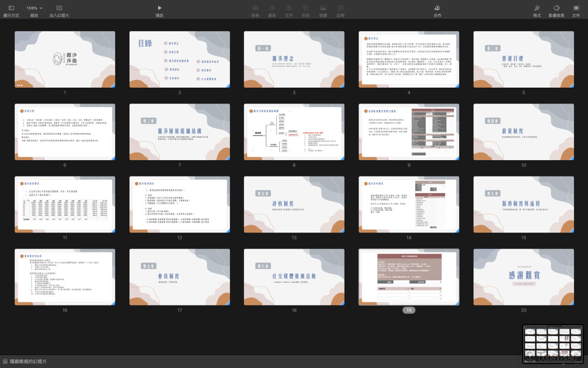Open the 合作 collaborate icon

(437, 8)
